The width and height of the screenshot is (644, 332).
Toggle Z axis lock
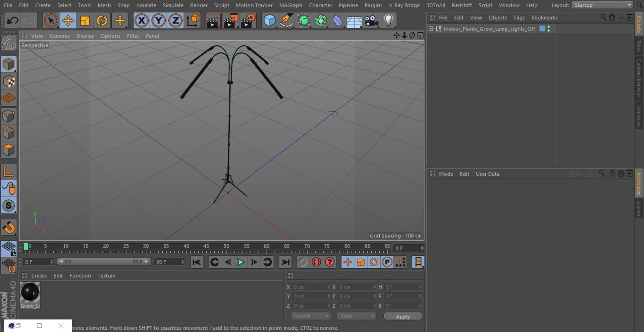click(175, 21)
